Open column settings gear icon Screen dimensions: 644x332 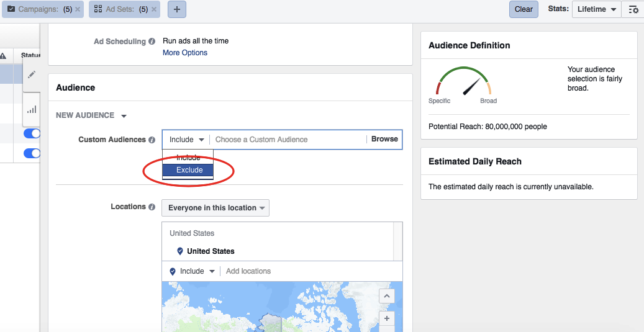click(633, 9)
